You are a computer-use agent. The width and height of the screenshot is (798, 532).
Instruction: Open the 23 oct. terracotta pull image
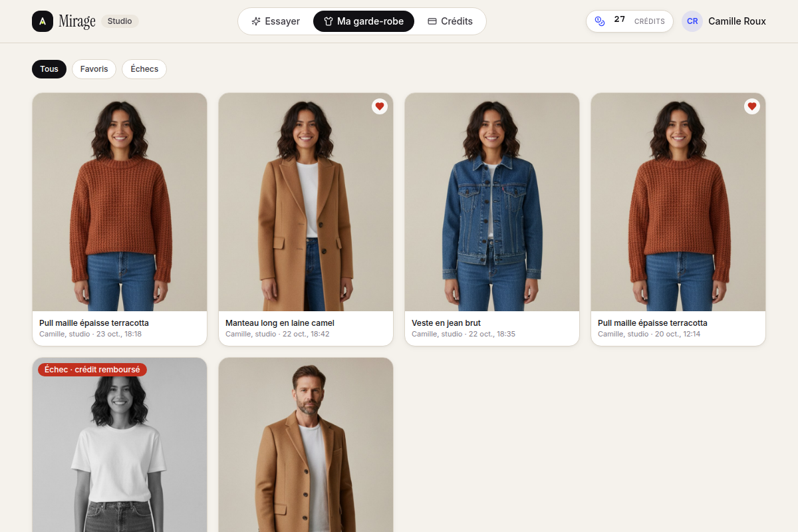tap(120, 202)
